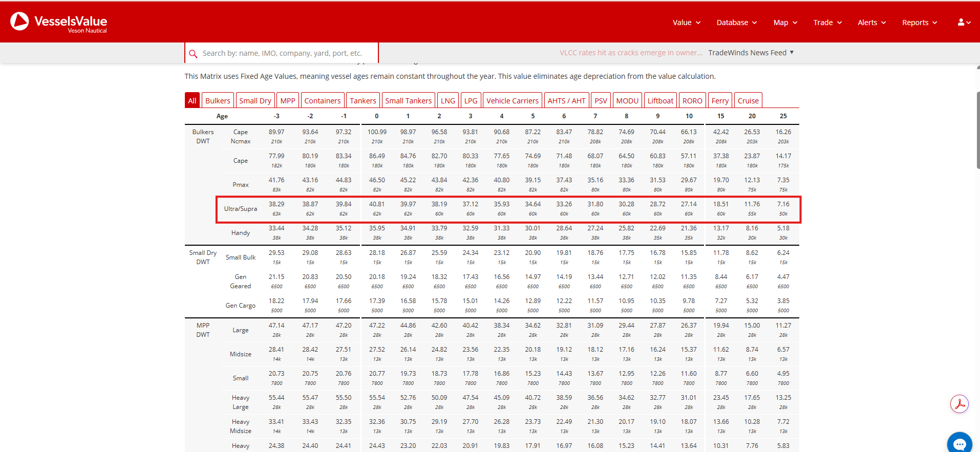Open the Value dropdown menu

pyautogui.click(x=687, y=23)
